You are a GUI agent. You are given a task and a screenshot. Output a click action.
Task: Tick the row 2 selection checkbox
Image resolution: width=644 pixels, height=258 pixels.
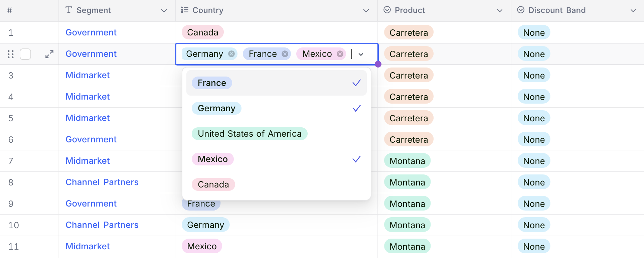click(x=25, y=54)
